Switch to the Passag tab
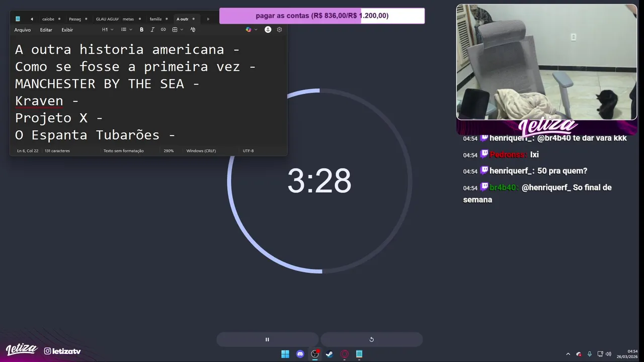Viewport: 644px width, 362px height. click(78, 19)
